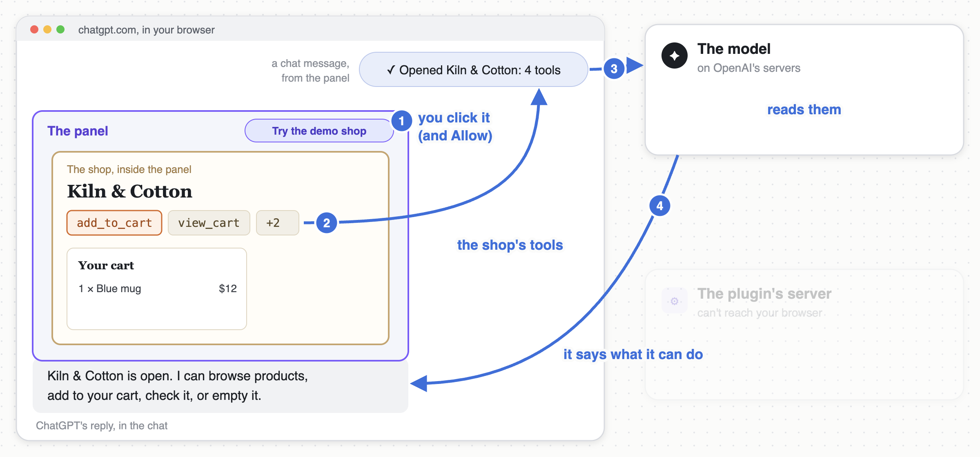Click the model's sparkle icon
980x457 pixels.
[675, 55]
